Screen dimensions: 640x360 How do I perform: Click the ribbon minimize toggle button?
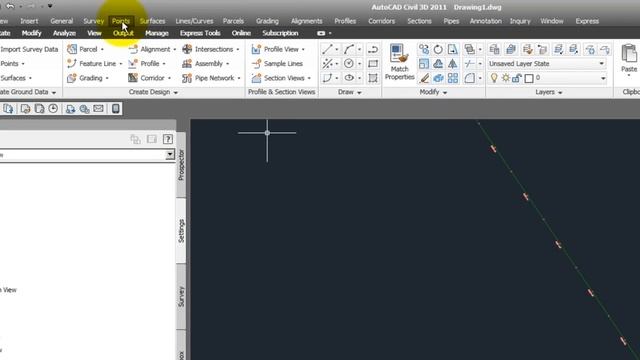click(x=321, y=33)
